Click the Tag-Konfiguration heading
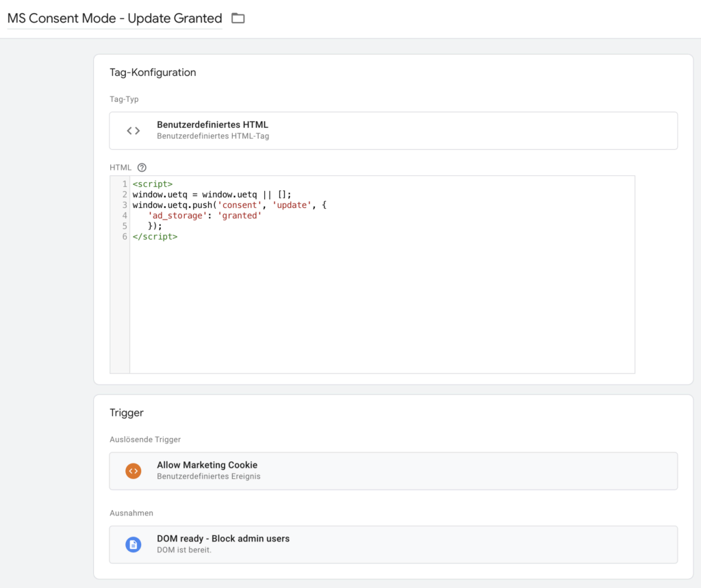701x588 pixels. tap(153, 73)
